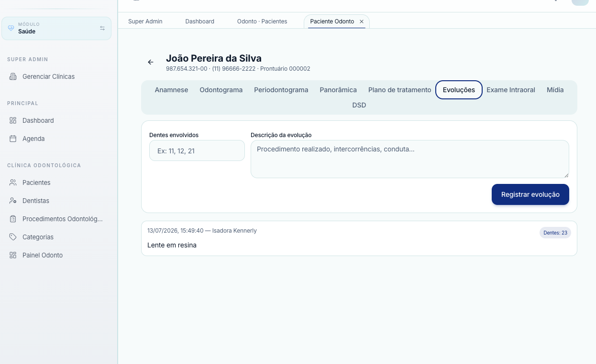Focus the Dentes envolvidos input field
The image size is (596, 364).
197,150
